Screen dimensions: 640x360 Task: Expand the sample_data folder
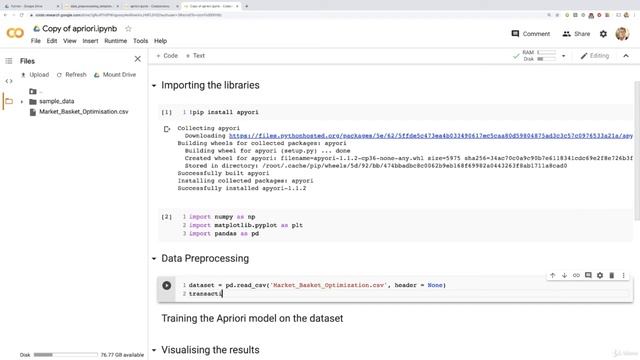(x=22, y=102)
